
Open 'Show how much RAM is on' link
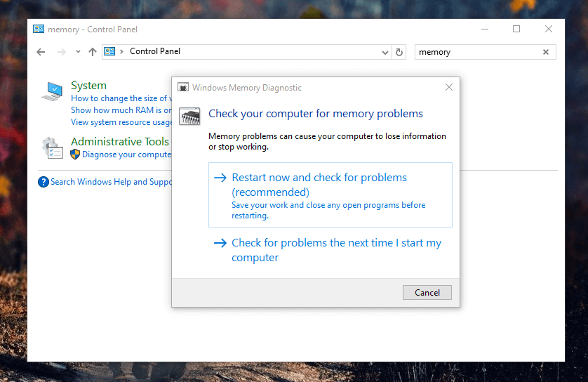point(121,110)
